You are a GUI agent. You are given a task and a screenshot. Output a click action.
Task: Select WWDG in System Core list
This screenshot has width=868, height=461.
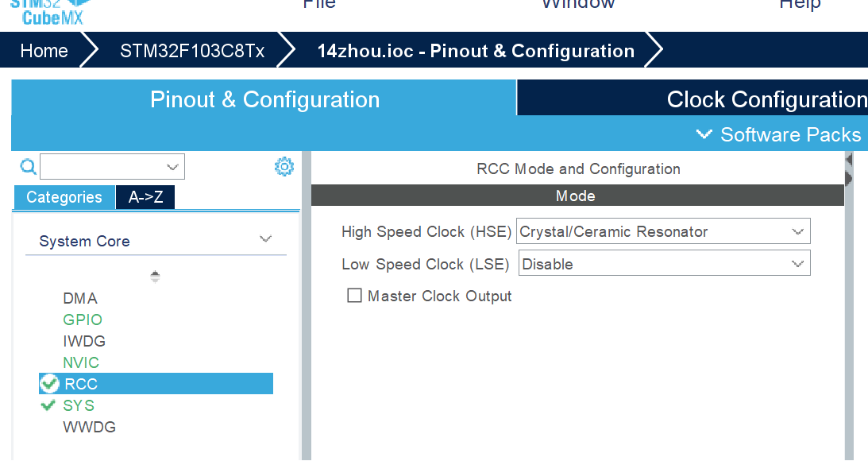coord(89,427)
